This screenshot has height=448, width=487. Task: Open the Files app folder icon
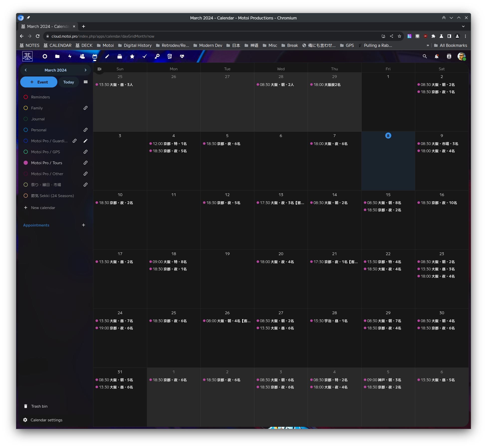tap(57, 57)
